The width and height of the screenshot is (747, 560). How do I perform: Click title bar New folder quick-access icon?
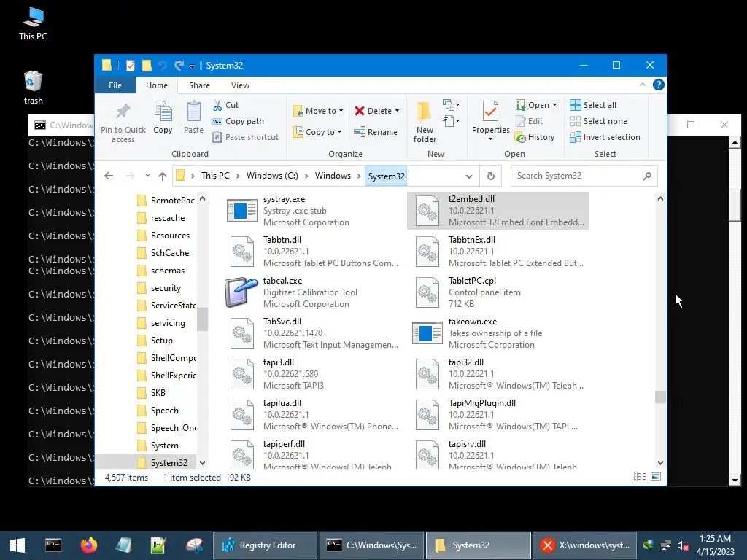pyautogui.click(x=147, y=65)
